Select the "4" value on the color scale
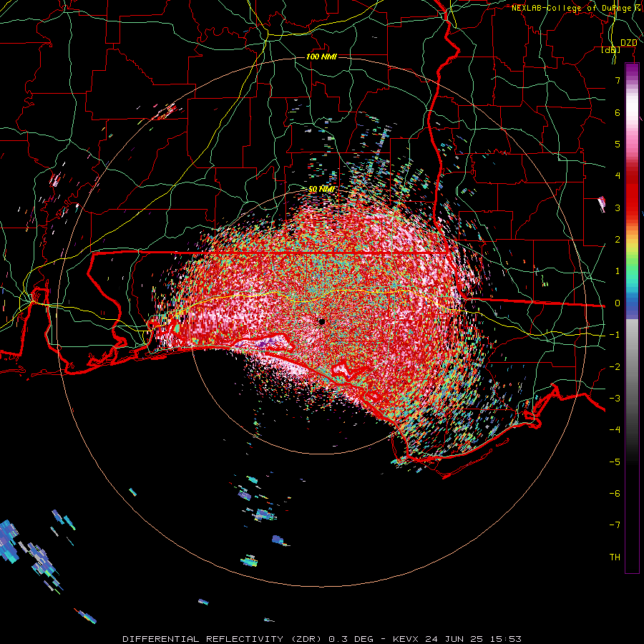The height and width of the screenshot is (644, 644). (x=618, y=176)
